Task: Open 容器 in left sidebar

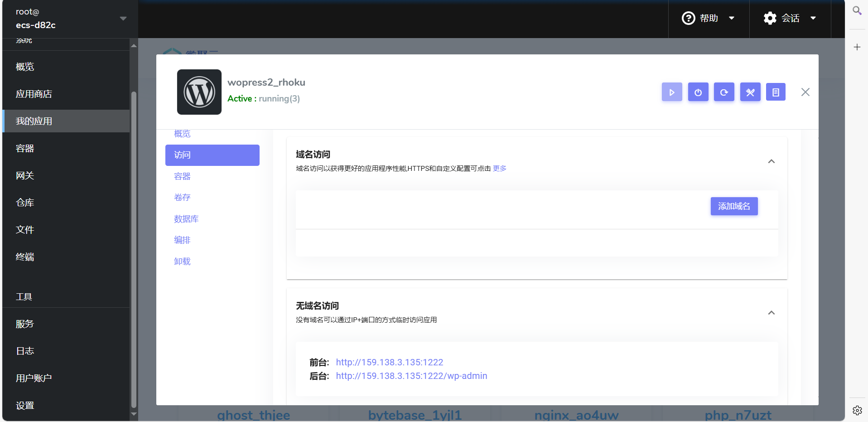Action: point(66,148)
